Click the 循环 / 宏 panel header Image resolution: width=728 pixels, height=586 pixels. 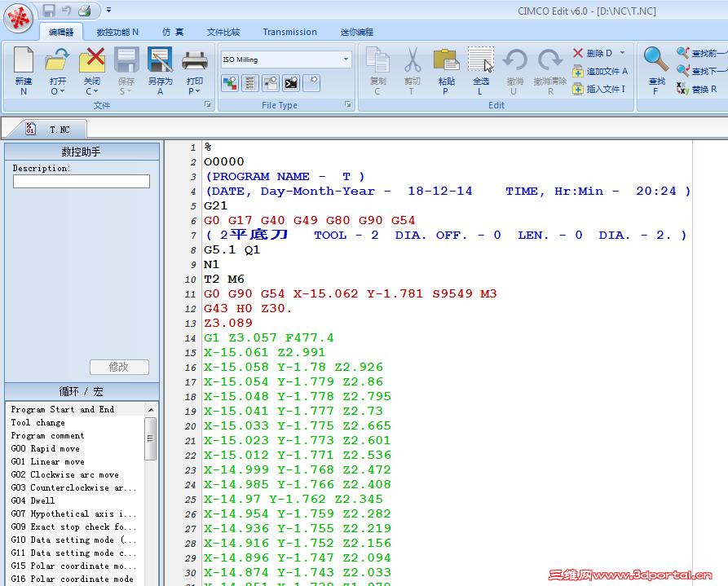pyautogui.click(x=82, y=391)
